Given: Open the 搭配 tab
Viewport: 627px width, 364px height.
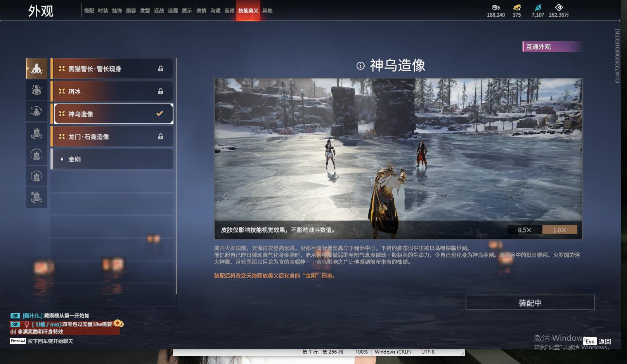Looking at the screenshot, I should click(89, 10).
